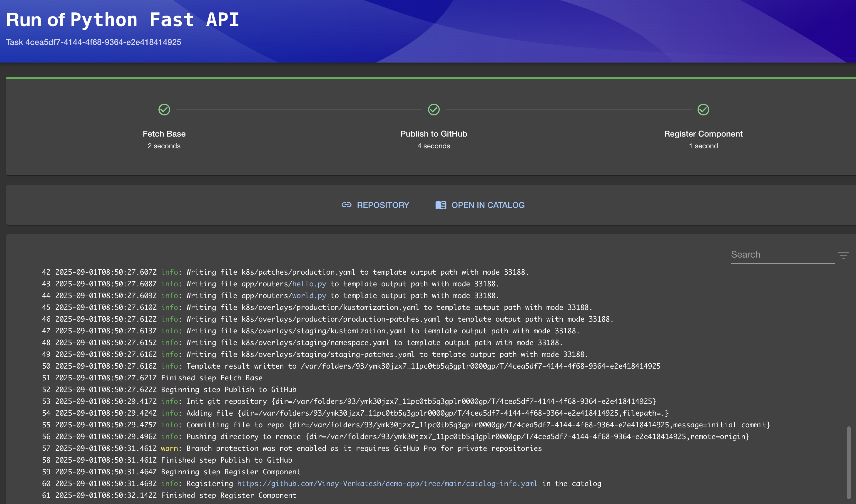Select the Publish to GitHub step label
This screenshot has width=856, height=504.
(434, 133)
